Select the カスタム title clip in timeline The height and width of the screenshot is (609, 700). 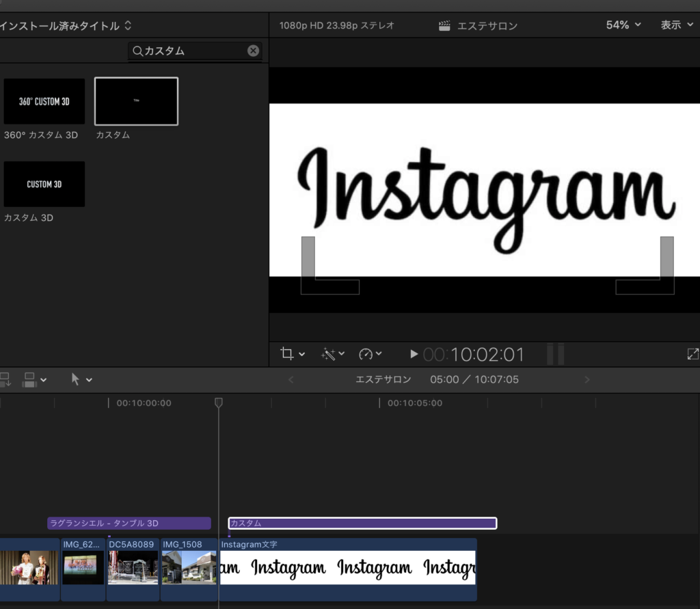pos(362,524)
